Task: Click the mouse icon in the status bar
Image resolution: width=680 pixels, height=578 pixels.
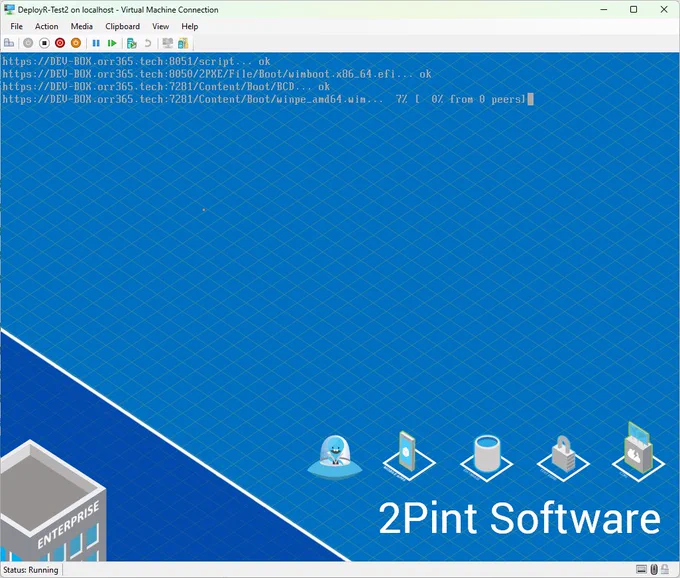Action: click(x=654, y=569)
